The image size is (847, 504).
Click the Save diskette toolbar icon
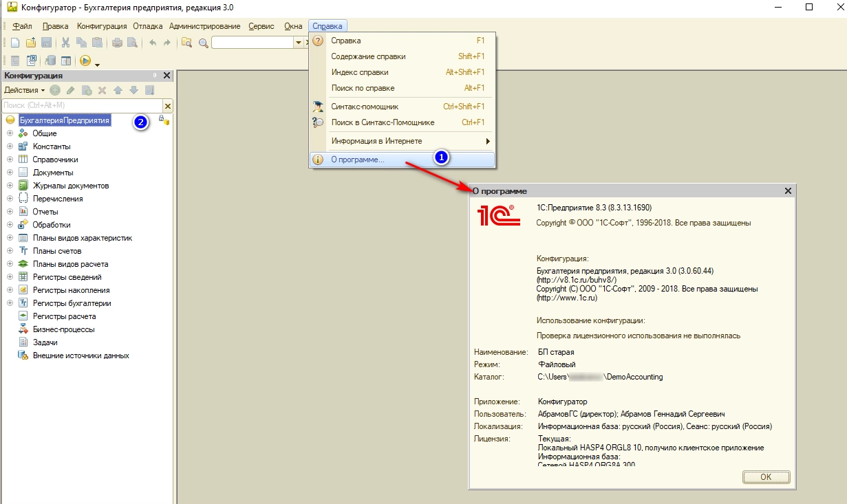tap(47, 43)
